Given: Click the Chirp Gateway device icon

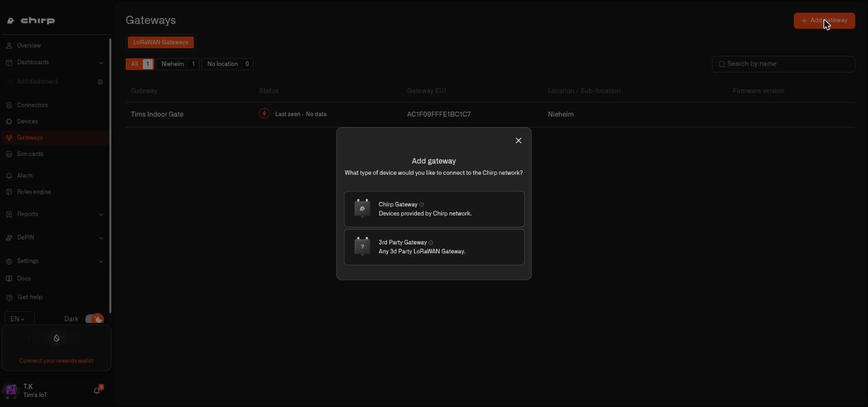Looking at the screenshot, I should coord(362,209).
